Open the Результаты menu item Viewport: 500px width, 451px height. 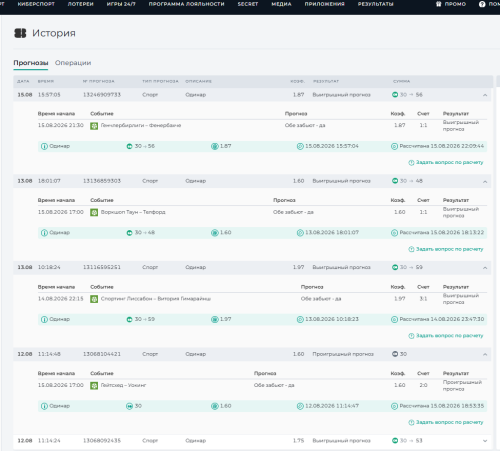376,4
